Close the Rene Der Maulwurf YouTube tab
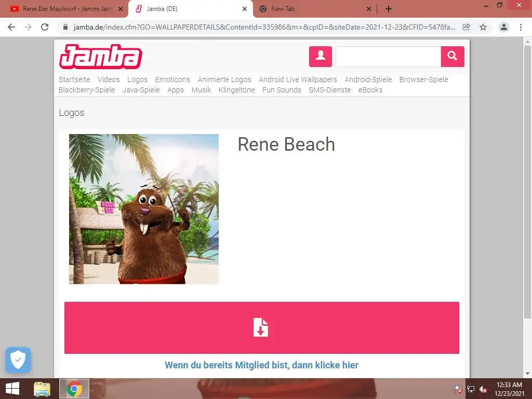This screenshot has width=532, height=399. point(121,9)
